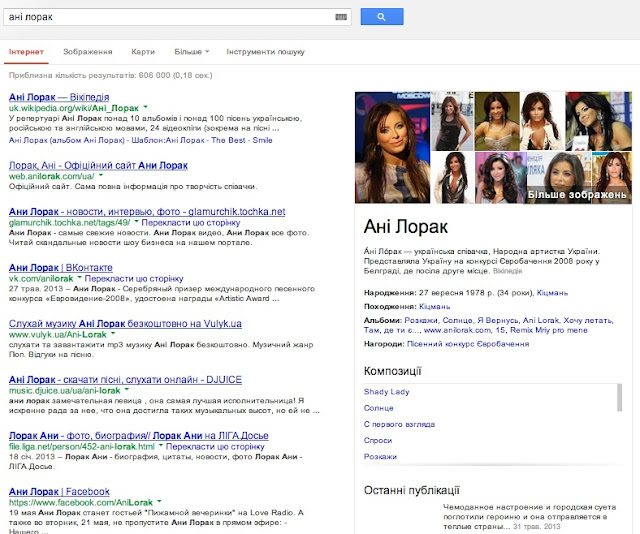Open 'Пісенний конкурс Євробачення' award link
The height and width of the screenshot is (534, 640).
point(468,344)
